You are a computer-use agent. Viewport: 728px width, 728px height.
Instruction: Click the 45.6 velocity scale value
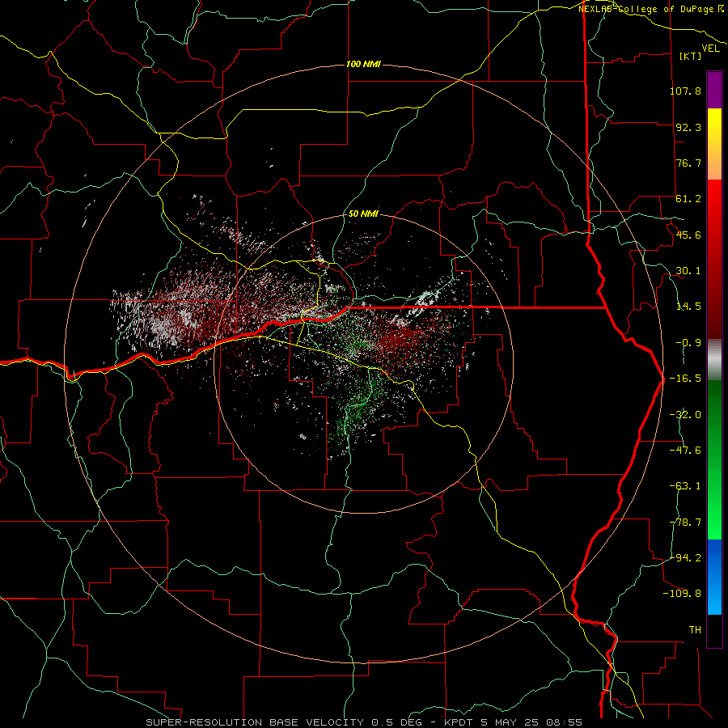click(x=688, y=235)
